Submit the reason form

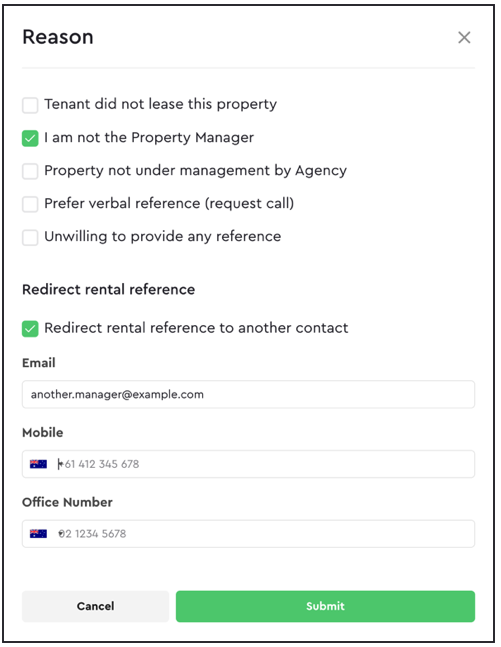coord(325,606)
